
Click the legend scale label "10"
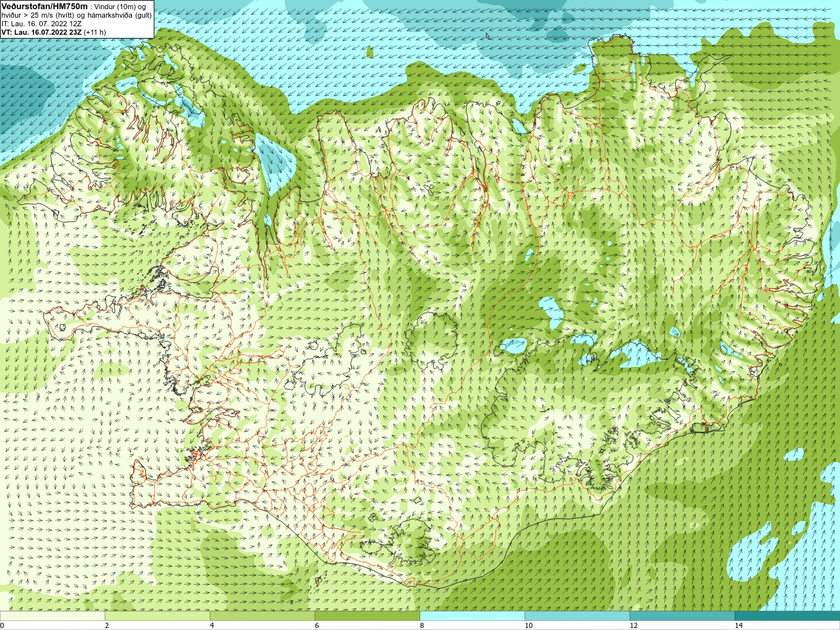click(528, 625)
